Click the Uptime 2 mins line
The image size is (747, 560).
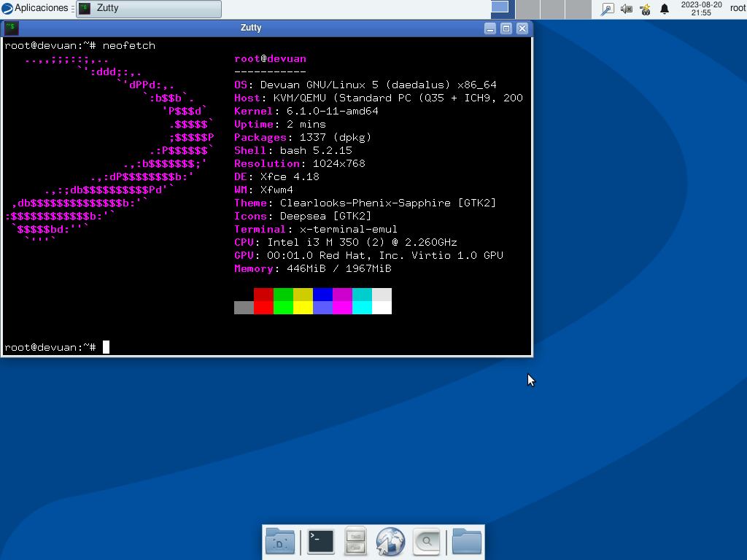280,124
